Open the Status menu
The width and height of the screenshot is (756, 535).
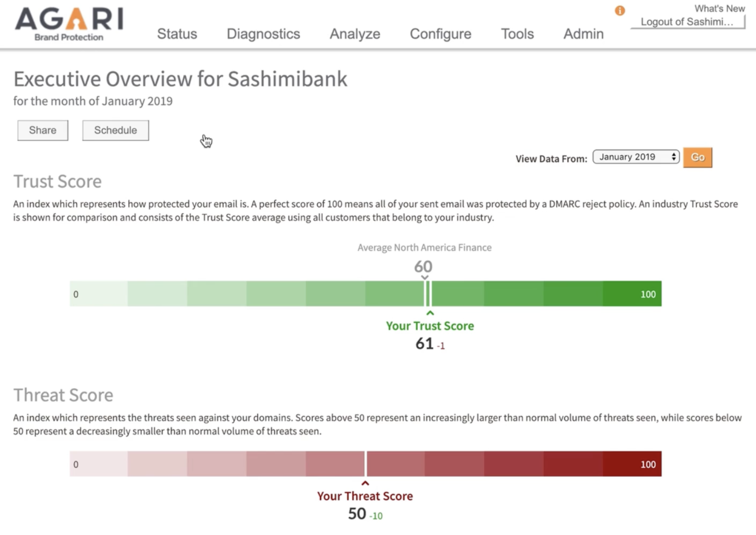pos(177,34)
